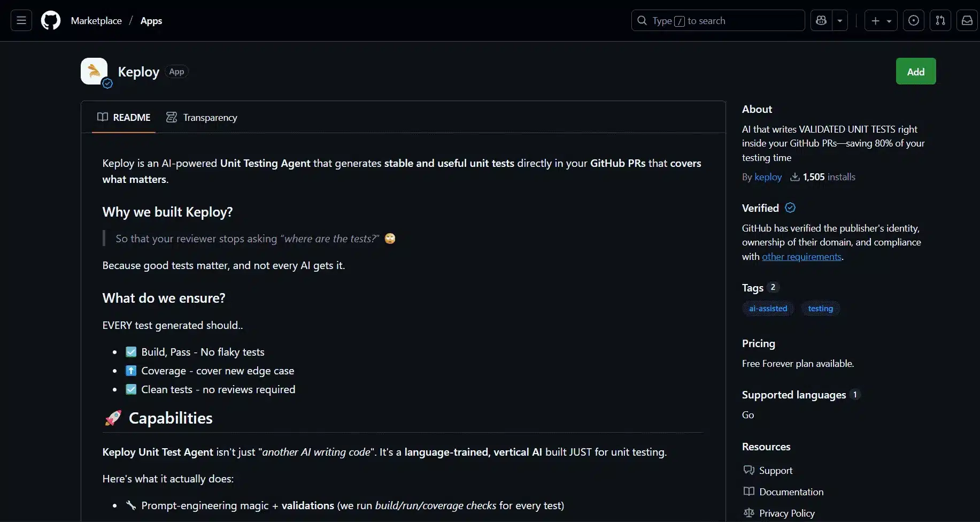The width and height of the screenshot is (980, 522).
Task: Expand the Copilot dropdown arrow
Action: (840, 21)
